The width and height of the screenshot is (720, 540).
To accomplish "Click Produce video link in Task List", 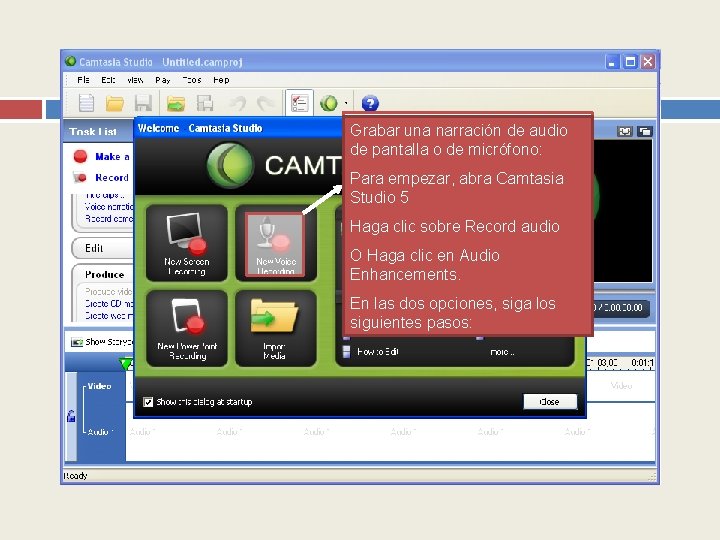I will 109,292.
